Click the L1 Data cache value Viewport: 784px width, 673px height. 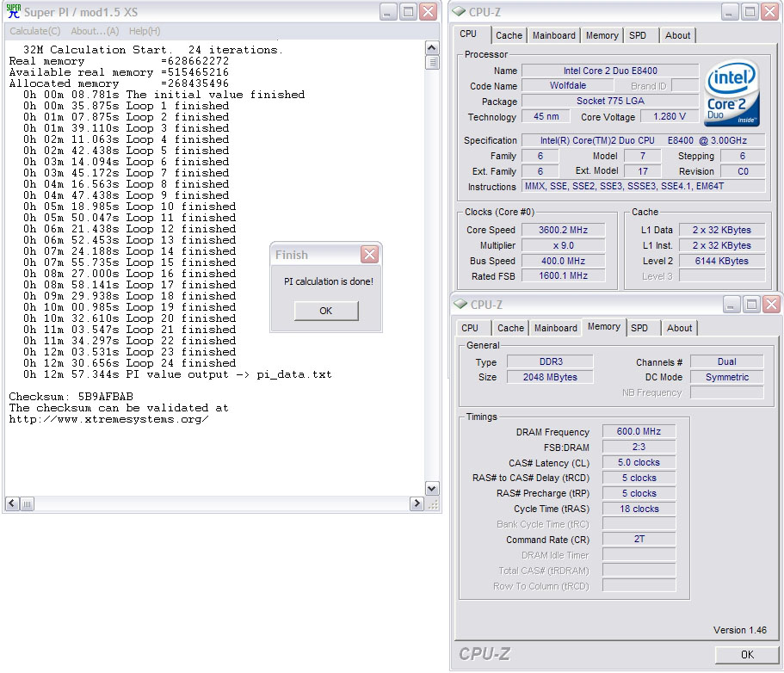pos(721,230)
